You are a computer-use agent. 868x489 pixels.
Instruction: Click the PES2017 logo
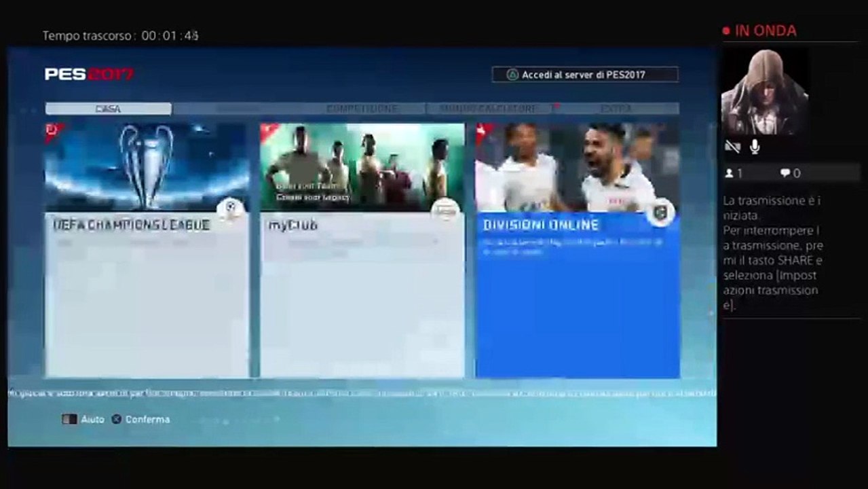(x=89, y=74)
